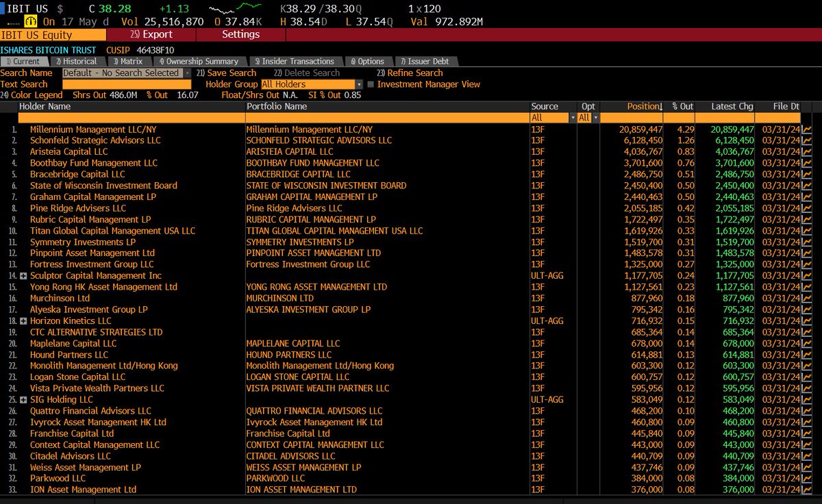Click the intraday price sparkline chart
This screenshot has height=504, width=822.
(x=234, y=9)
